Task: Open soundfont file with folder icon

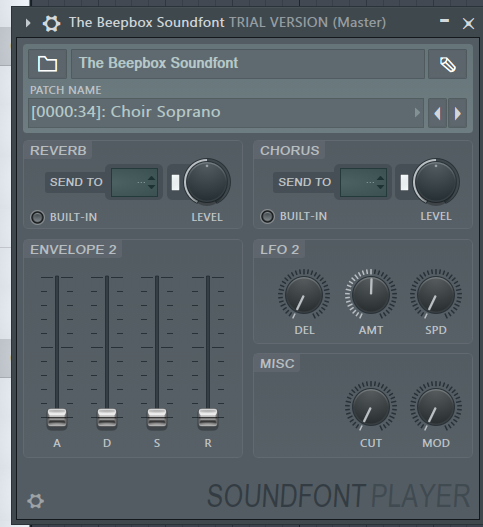Action: coord(47,64)
